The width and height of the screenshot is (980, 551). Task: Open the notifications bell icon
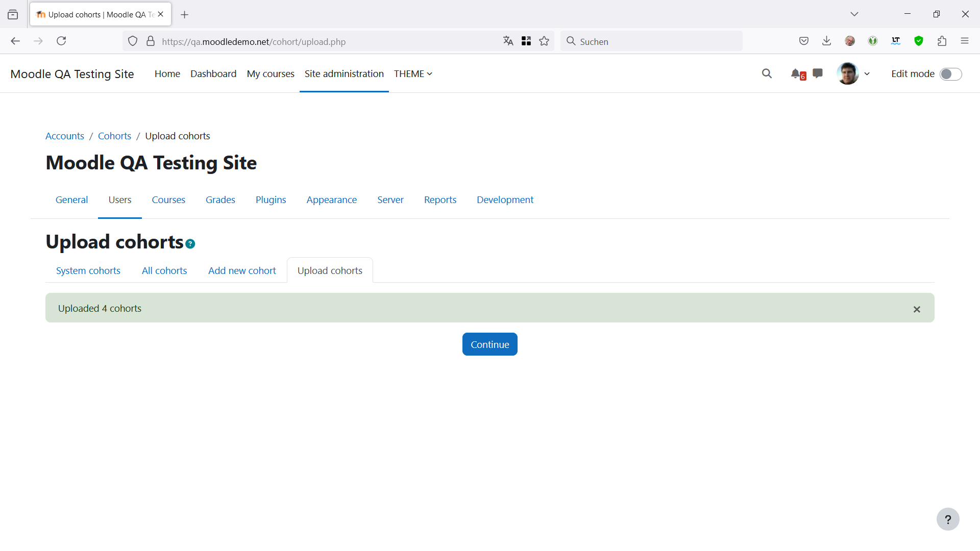(796, 74)
